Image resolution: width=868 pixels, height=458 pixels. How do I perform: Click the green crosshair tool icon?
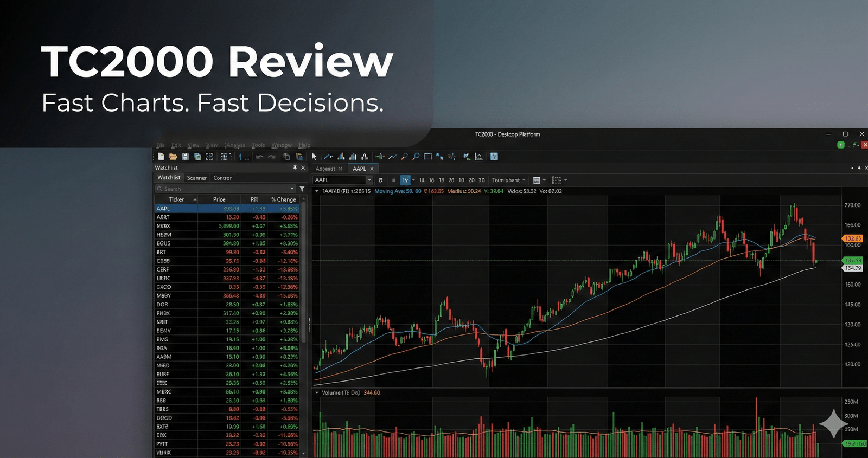(x=380, y=157)
